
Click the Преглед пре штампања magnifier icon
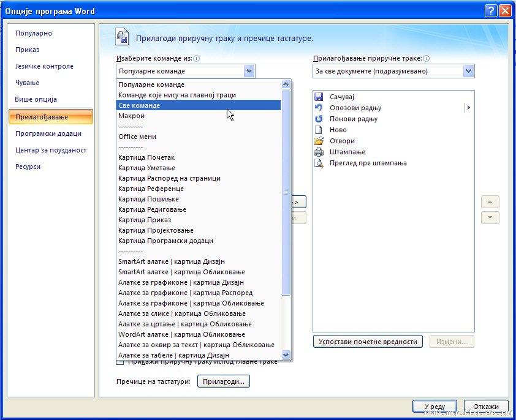tap(319, 163)
